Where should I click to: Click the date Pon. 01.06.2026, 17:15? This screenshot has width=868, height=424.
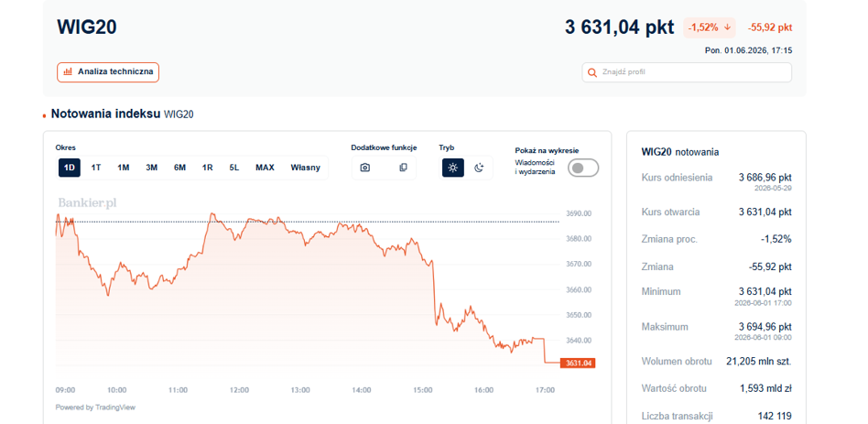[x=748, y=50]
